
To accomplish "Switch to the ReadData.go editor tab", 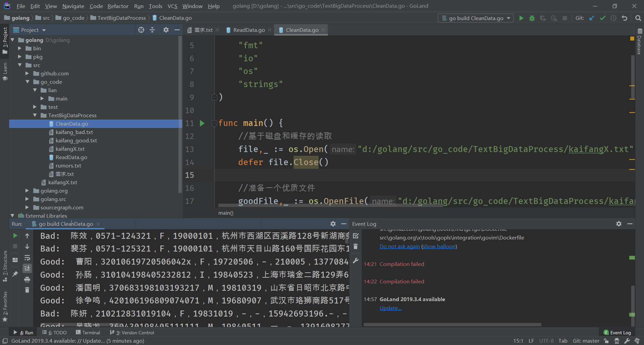I will [248, 30].
